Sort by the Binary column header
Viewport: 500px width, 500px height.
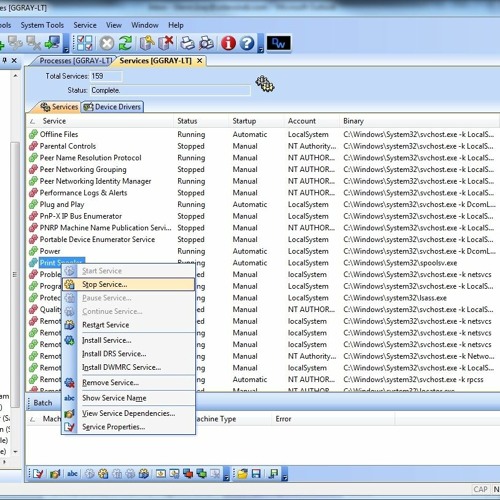pyautogui.click(x=420, y=121)
